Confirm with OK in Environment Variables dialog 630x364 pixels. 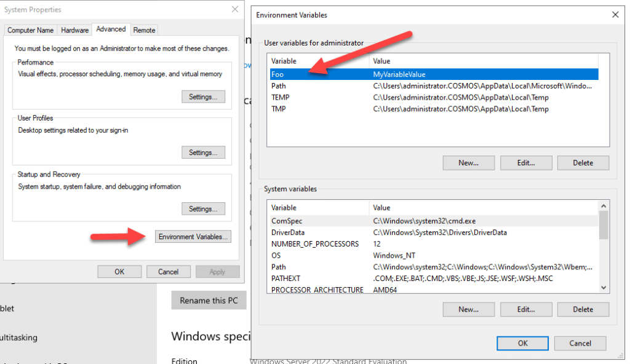coord(522,343)
